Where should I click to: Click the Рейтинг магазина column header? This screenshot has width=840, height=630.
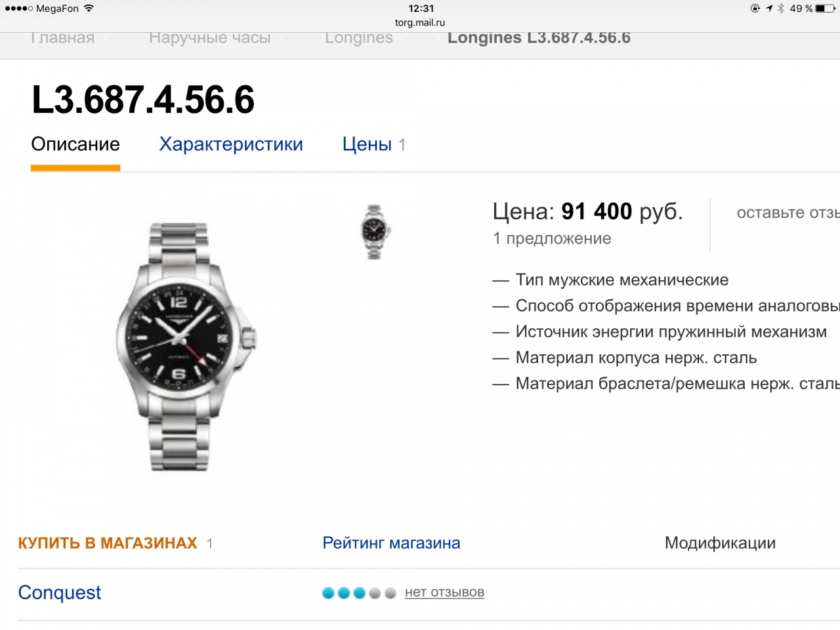[x=391, y=543]
